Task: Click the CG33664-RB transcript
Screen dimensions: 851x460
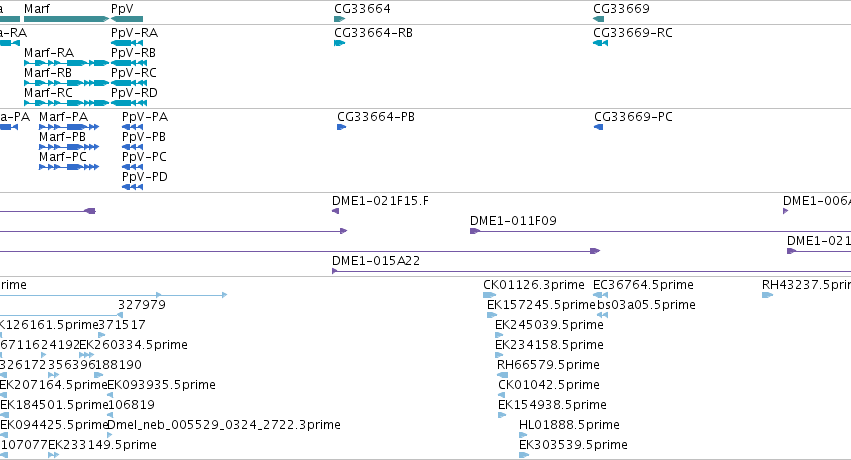Action: coord(340,43)
